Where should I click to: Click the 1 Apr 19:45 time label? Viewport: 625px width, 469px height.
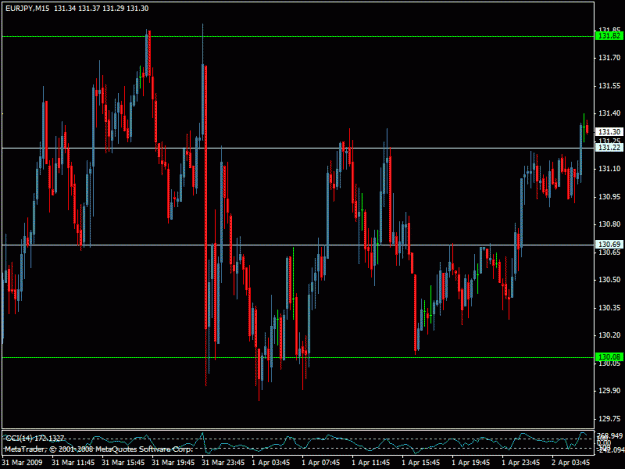pyautogui.click(x=471, y=463)
